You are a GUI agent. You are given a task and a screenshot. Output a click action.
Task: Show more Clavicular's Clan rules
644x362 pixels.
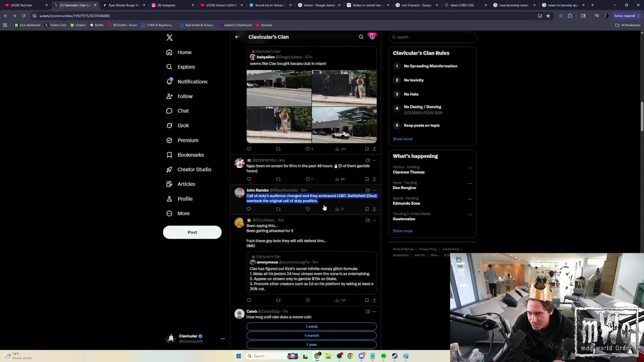[403, 139]
